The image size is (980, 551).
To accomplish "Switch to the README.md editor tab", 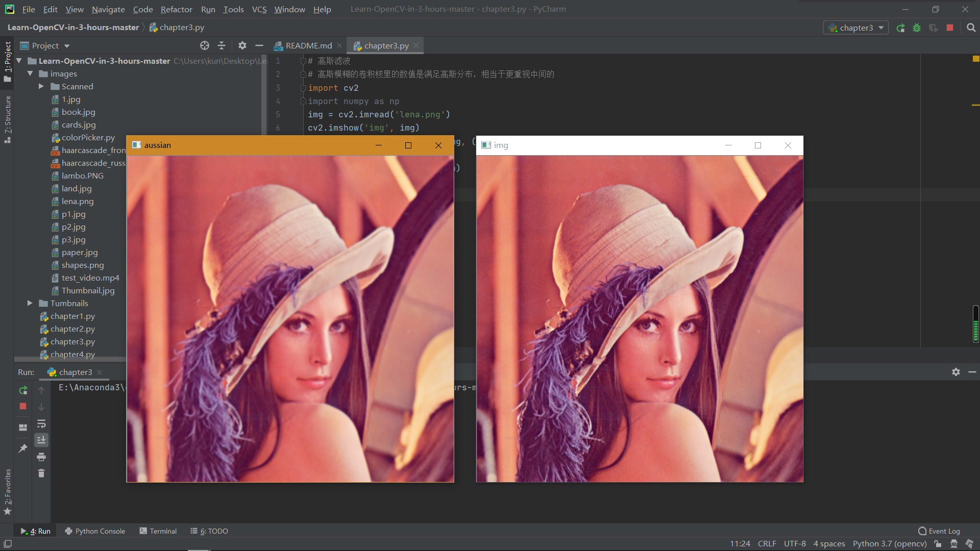I will pos(308,45).
